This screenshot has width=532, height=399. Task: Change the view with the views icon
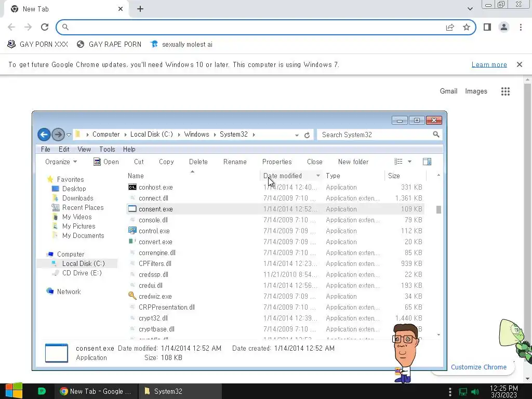point(398,162)
